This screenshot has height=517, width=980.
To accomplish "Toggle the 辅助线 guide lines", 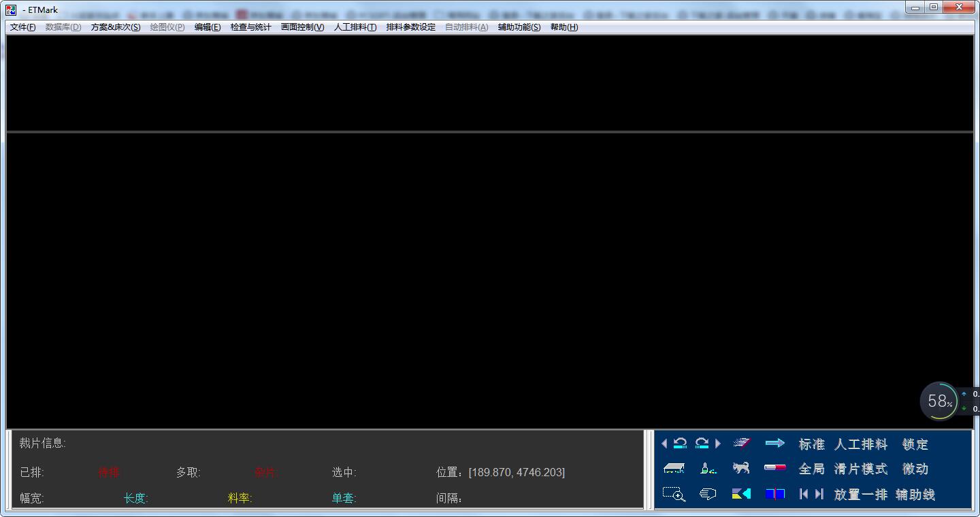I will tap(915, 495).
